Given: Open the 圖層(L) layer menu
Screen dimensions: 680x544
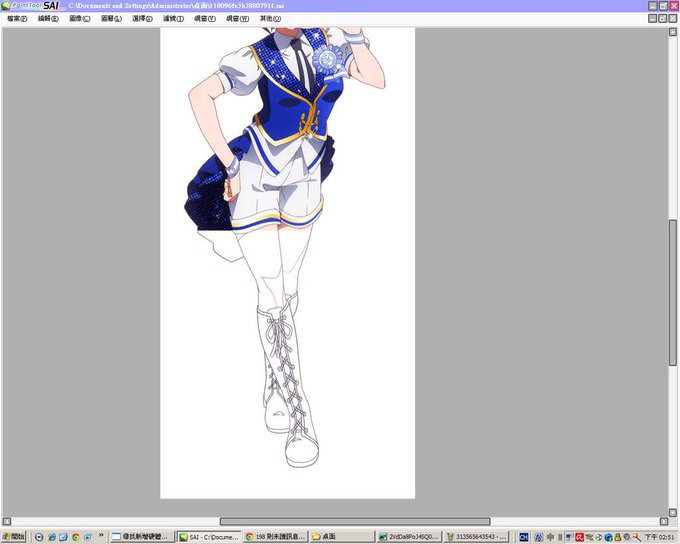Looking at the screenshot, I should [111, 19].
